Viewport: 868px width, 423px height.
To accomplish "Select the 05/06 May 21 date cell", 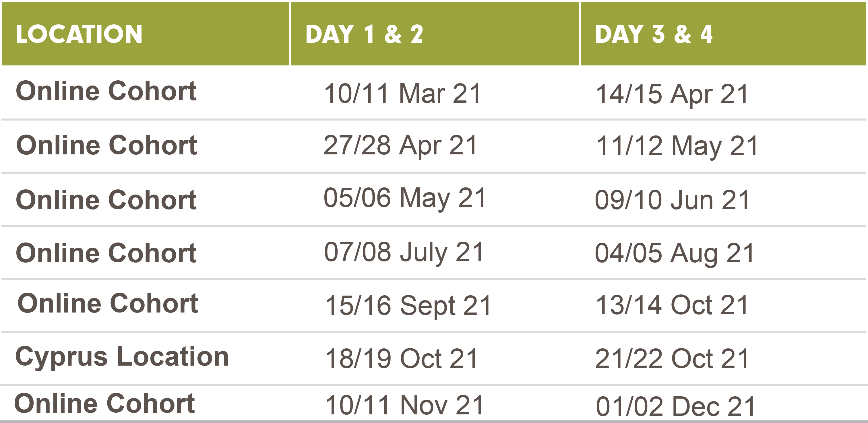I will (x=405, y=198).
